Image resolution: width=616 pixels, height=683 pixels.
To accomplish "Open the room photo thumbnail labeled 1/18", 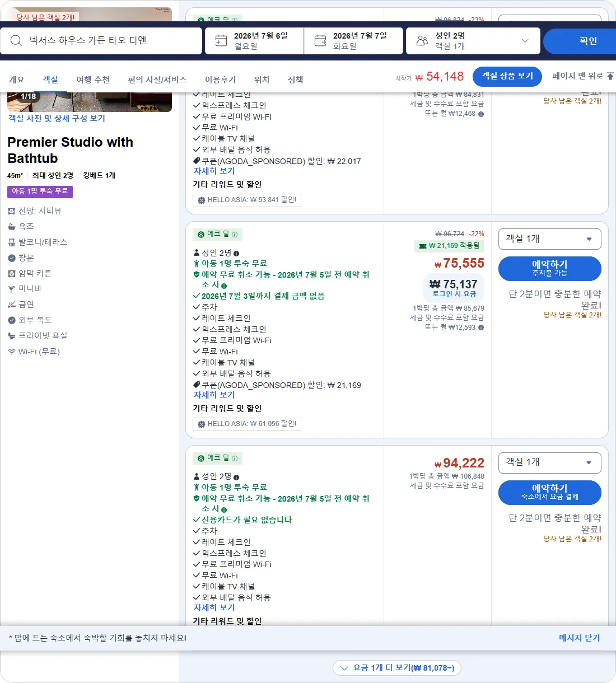I will (90, 102).
